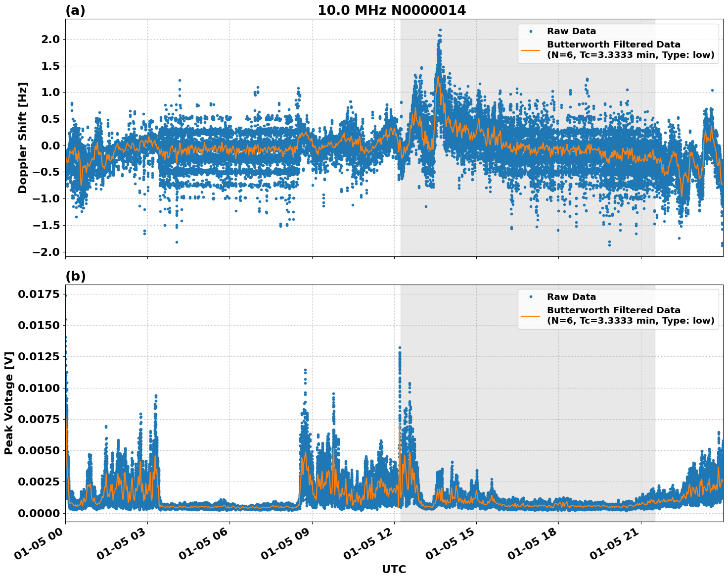Screen dimensions: 728x580
Task: Click 'Raw Data' in panel (a) legend
Action: tap(571, 31)
